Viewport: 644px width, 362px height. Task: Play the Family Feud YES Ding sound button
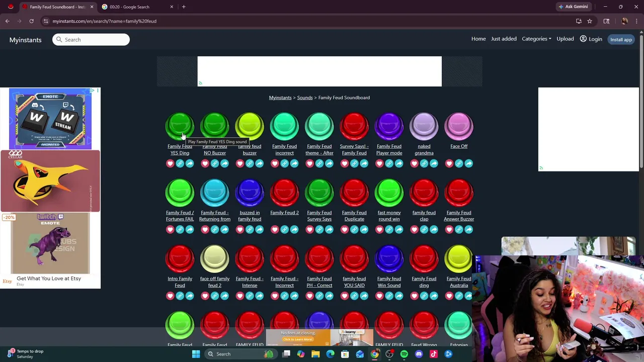[180, 126]
